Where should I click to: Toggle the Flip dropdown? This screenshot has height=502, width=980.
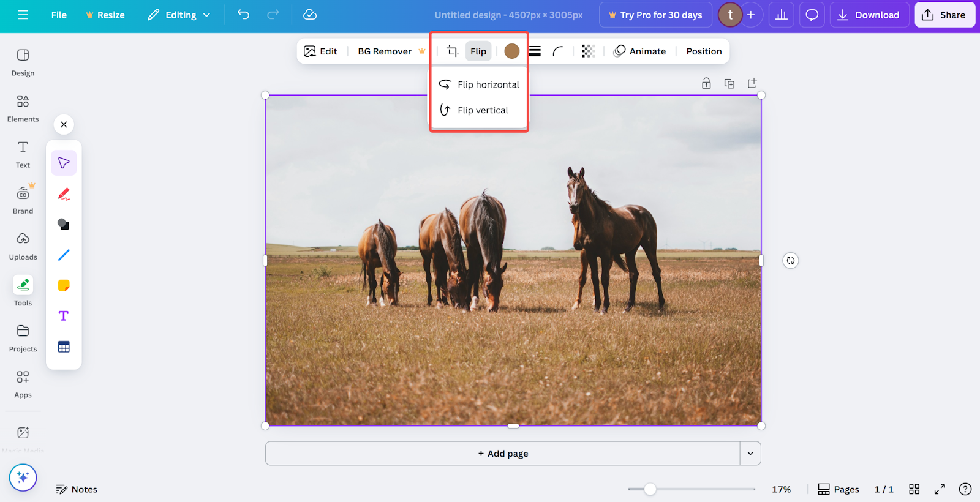click(478, 51)
